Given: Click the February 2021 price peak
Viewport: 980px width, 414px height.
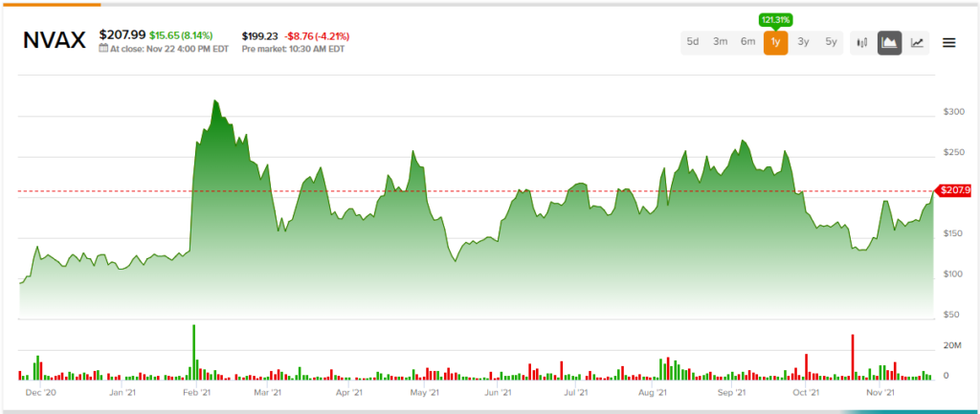Looking at the screenshot, I should click(x=215, y=100).
